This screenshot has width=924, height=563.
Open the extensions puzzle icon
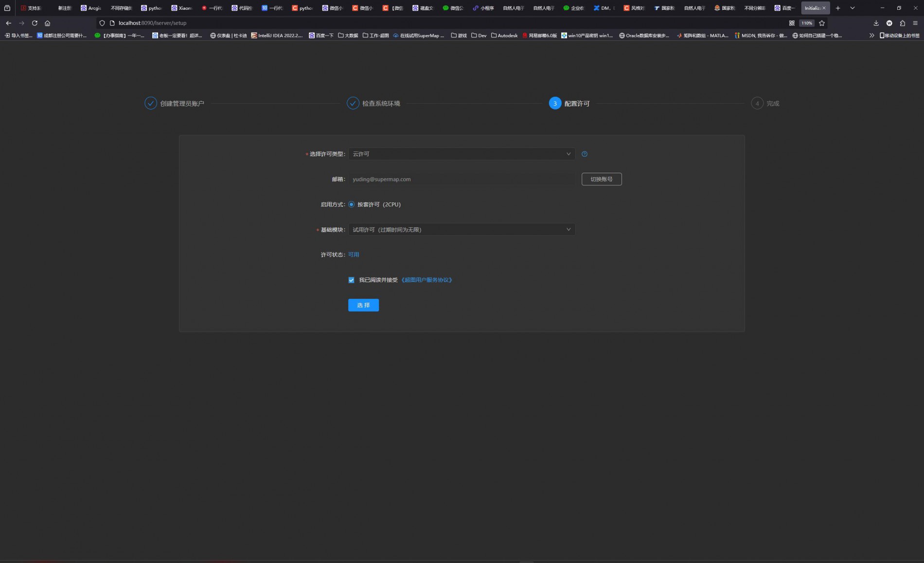tap(902, 23)
